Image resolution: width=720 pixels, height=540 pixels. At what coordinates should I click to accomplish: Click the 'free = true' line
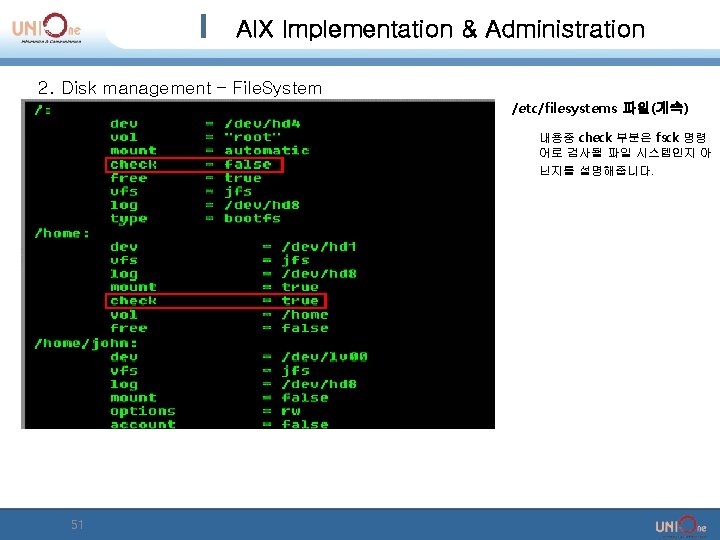click(186, 178)
